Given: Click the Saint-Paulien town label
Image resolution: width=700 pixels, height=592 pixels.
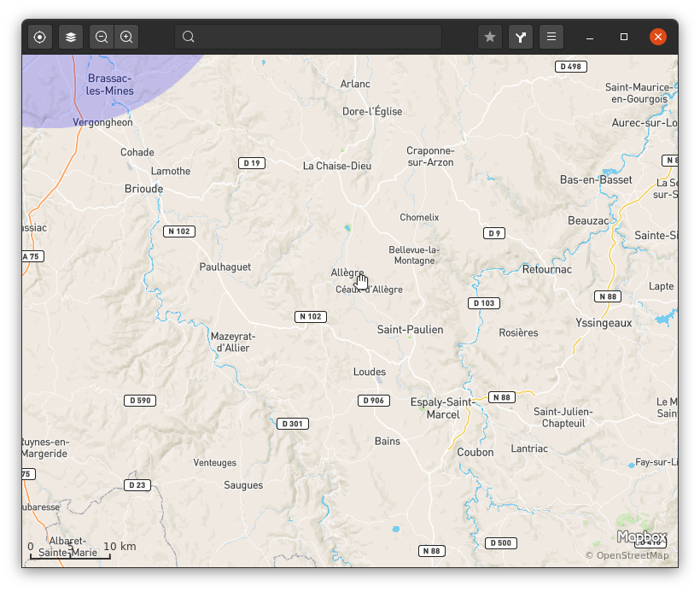Looking at the screenshot, I should pyautogui.click(x=411, y=330).
